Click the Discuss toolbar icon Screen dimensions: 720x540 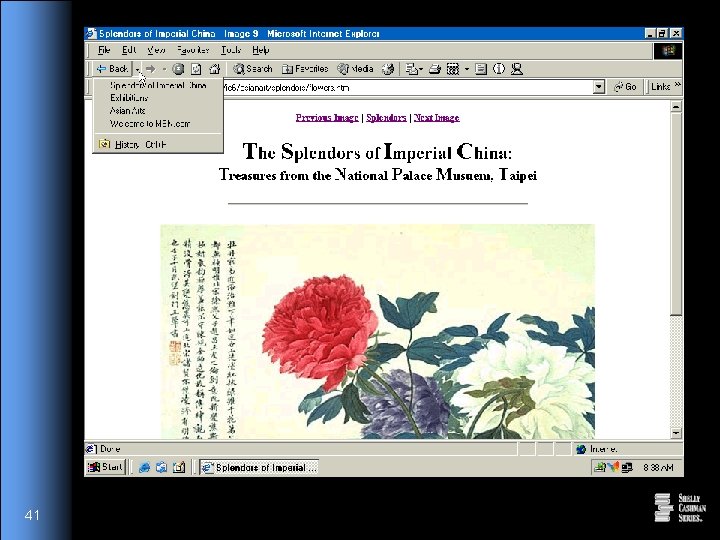[481, 69]
